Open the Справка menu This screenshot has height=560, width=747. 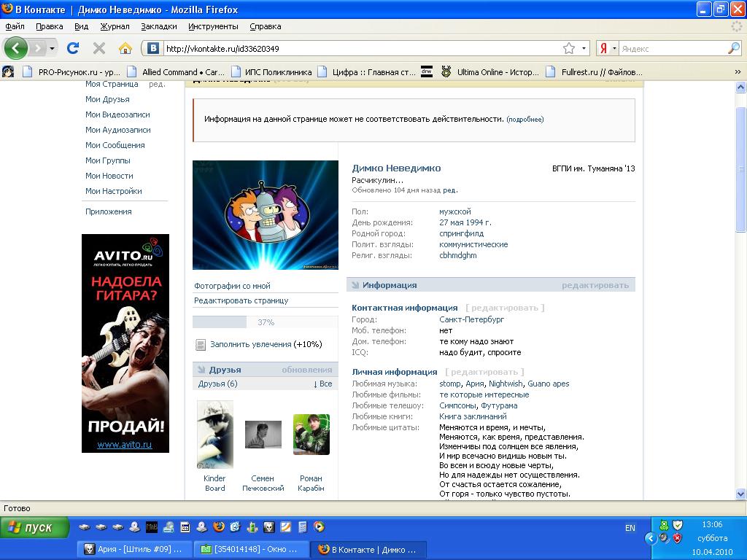266,26
